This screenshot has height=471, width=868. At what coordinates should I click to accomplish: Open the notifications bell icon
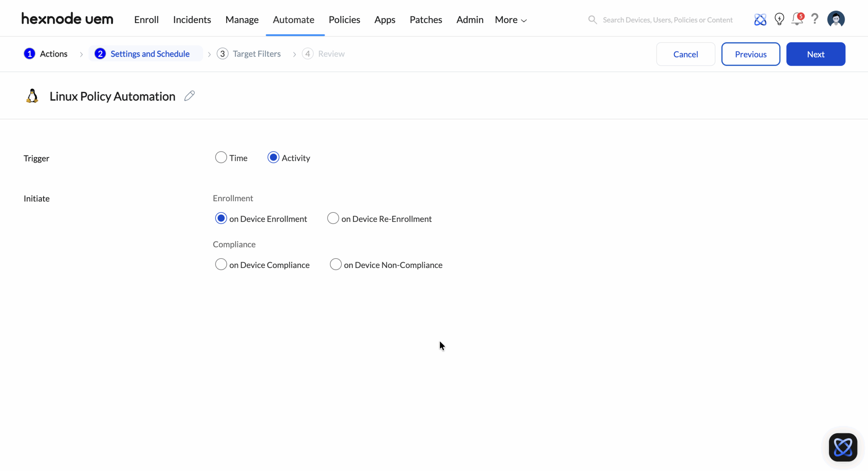click(x=796, y=19)
